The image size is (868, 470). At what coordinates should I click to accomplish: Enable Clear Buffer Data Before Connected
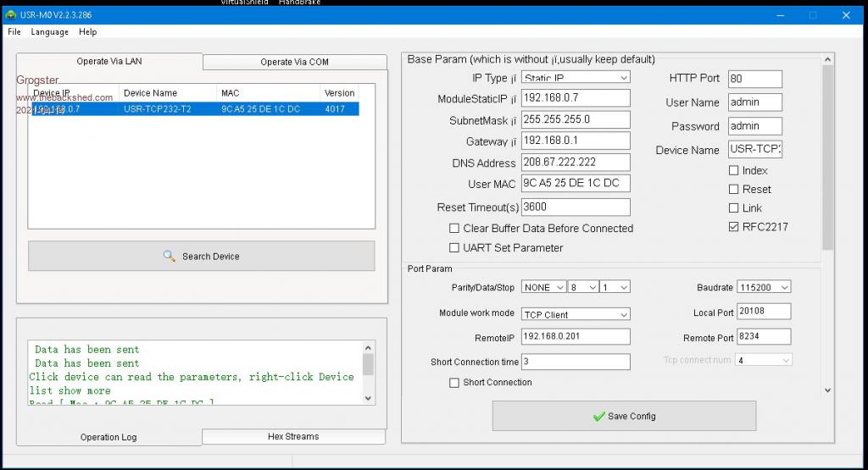coord(454,229)
